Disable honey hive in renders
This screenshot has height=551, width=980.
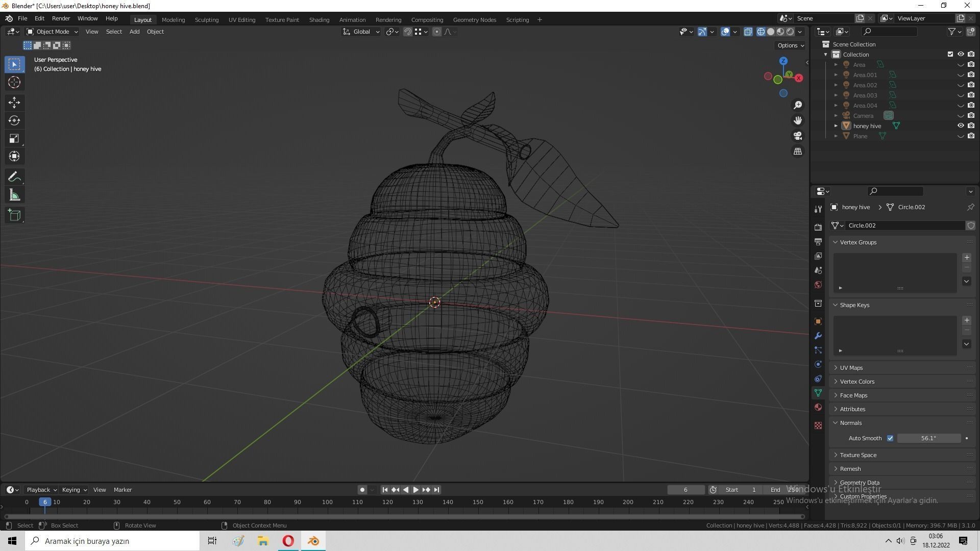971,126
